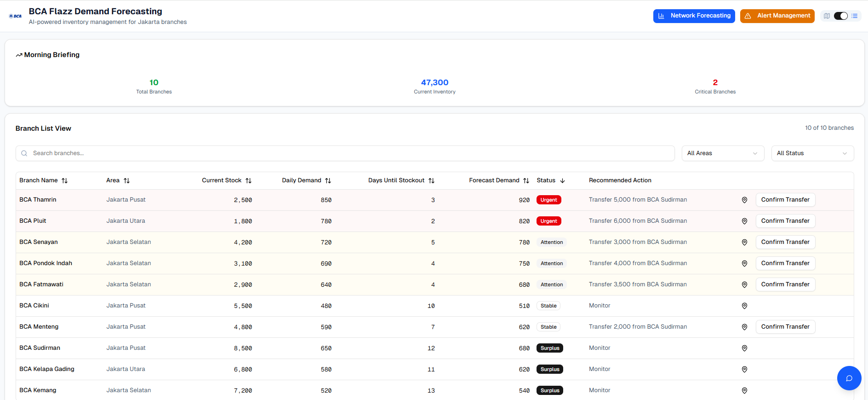Click location pin for BCA Sudirman
The image size is (868, 400).
click(x=744, y=348)
